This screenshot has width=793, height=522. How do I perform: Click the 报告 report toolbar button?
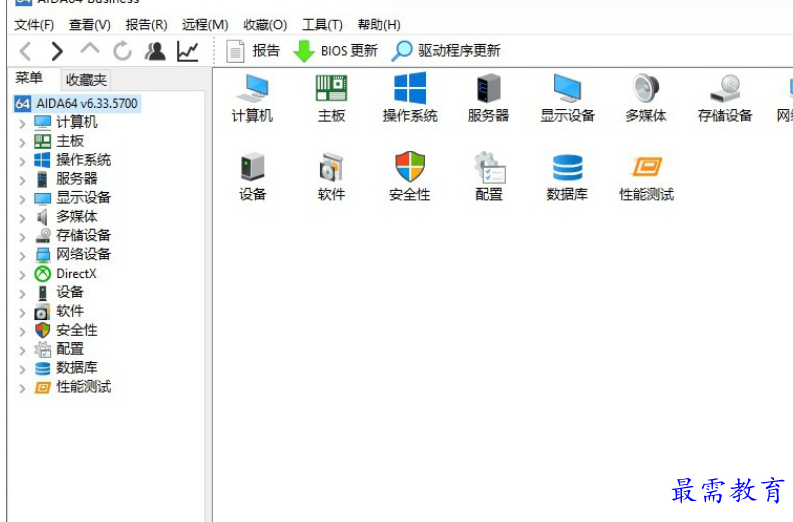[x=253, y=51]
